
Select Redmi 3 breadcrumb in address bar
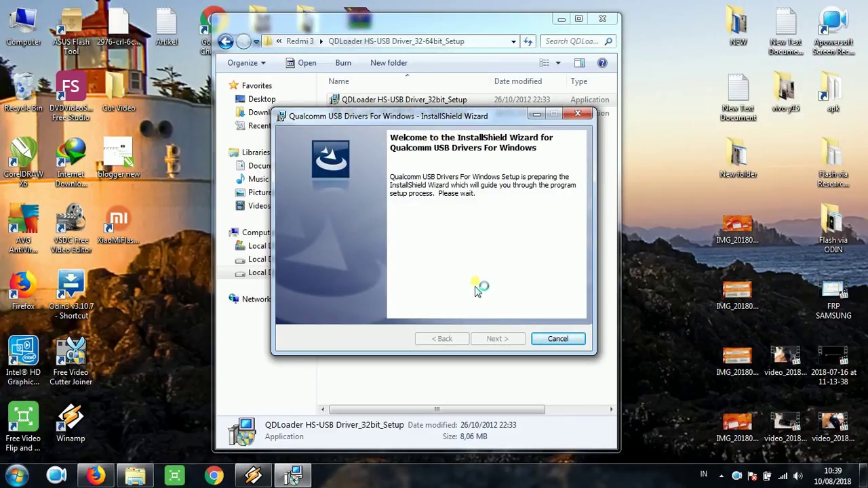(x=300, y=41)
